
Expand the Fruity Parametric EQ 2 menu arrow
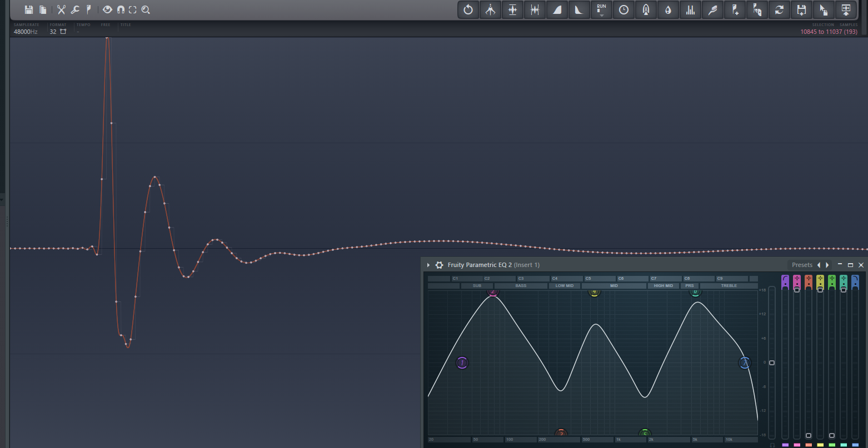click(x=428, y=265)
